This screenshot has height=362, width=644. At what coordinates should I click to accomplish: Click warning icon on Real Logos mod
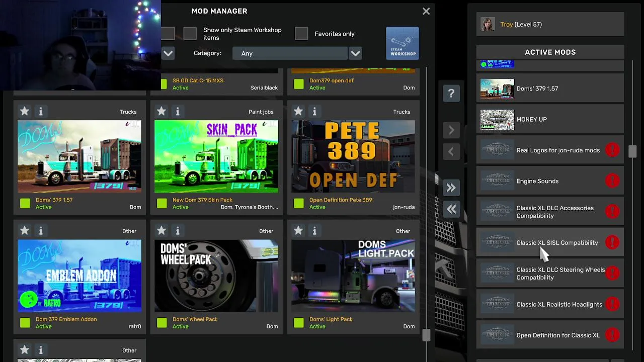pos(612,150)
